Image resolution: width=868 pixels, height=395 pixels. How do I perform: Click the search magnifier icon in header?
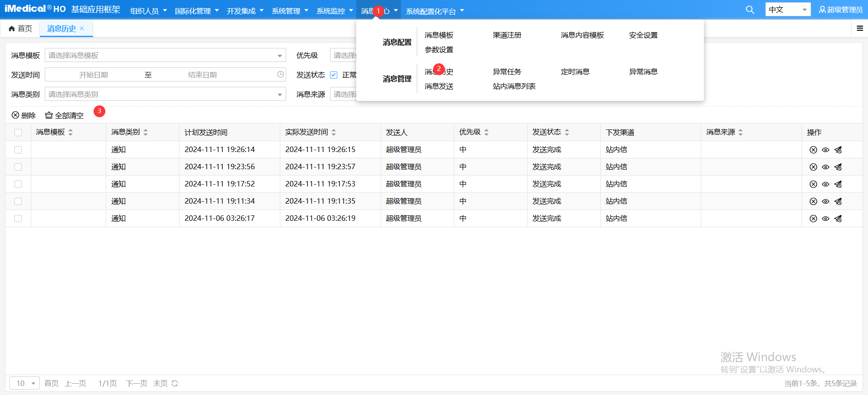click(x=750, y=10)
